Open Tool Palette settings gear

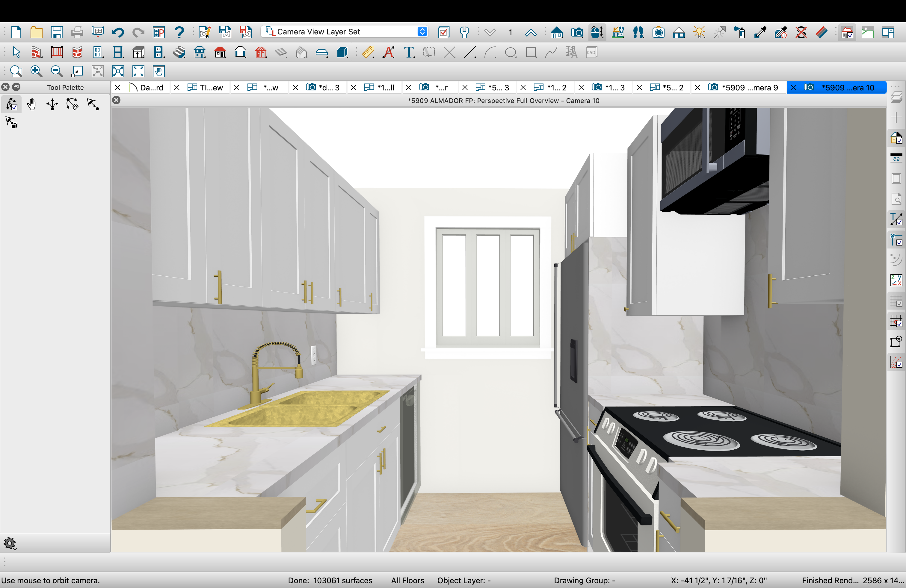(10, 543)
